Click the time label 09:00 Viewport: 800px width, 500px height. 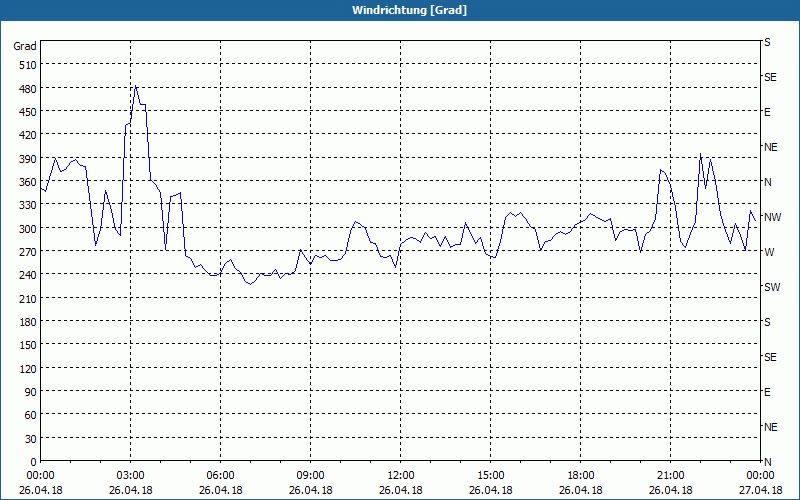point(311,476)
